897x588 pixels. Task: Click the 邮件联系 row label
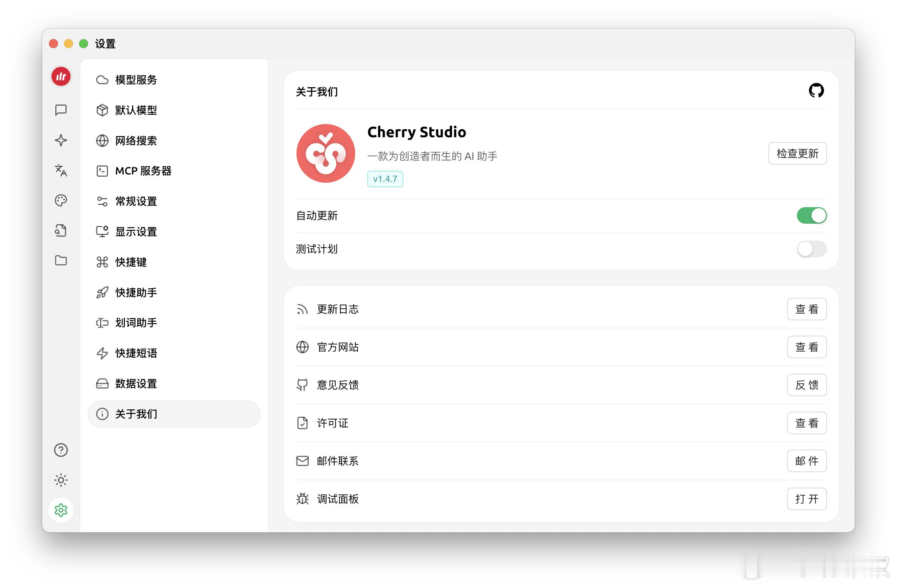tap(338, 461)
